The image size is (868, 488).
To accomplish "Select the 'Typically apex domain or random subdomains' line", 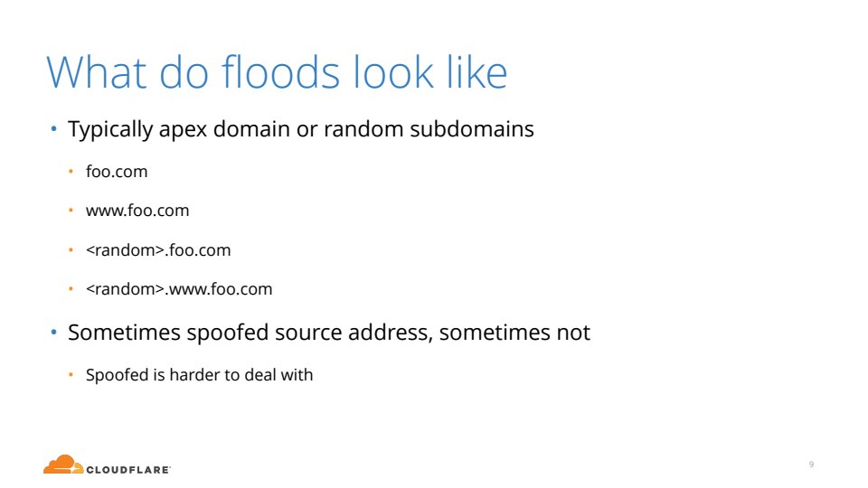I will [301, 129].
